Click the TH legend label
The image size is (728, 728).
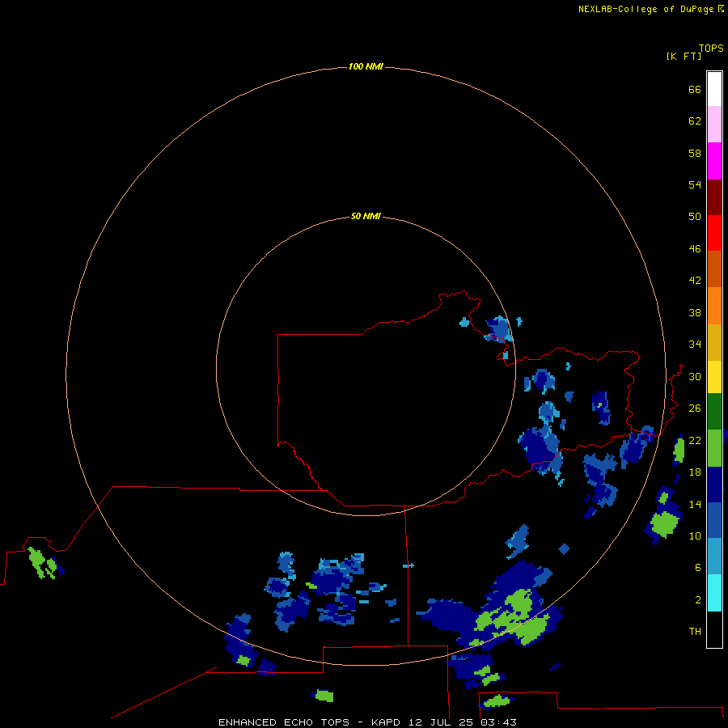[695, 632]
